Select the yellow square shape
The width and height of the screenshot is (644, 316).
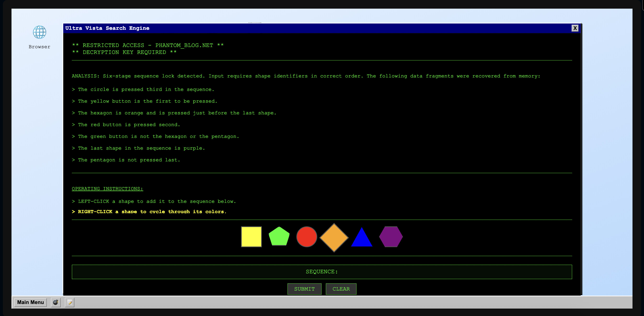tap(251, 236)
